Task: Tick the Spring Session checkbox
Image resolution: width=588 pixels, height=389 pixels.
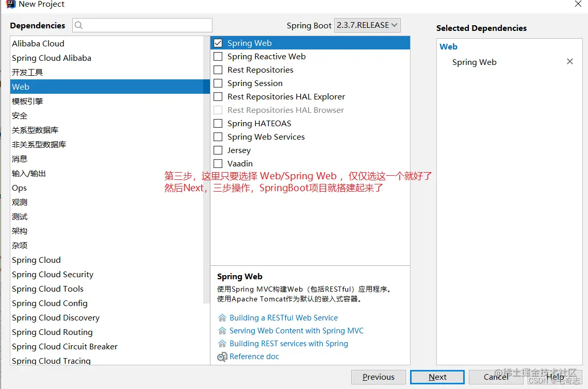Action: tap(218, 83)
